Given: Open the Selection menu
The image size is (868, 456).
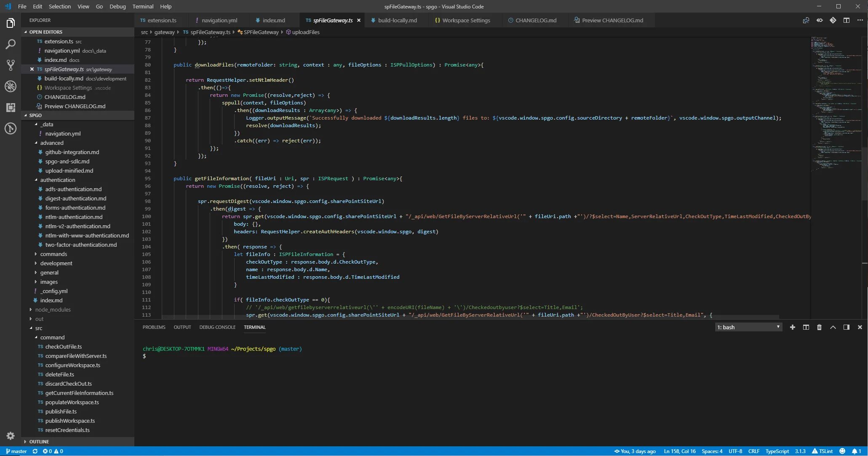Looking at the screenshot, I should click(60, 6).
